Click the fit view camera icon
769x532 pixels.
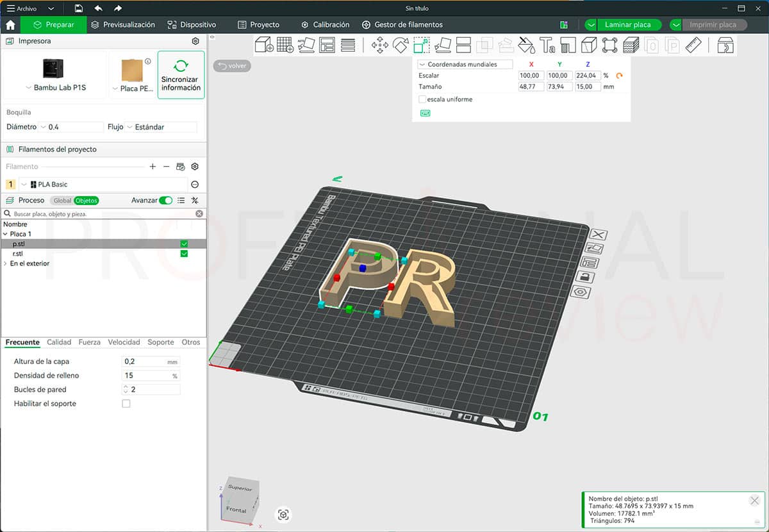[283, 514]
